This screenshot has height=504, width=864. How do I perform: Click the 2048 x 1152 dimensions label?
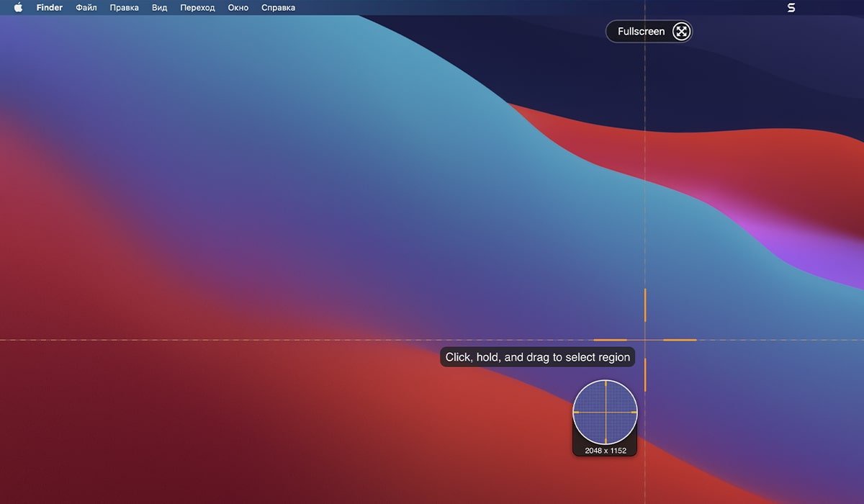coord(606,451)
